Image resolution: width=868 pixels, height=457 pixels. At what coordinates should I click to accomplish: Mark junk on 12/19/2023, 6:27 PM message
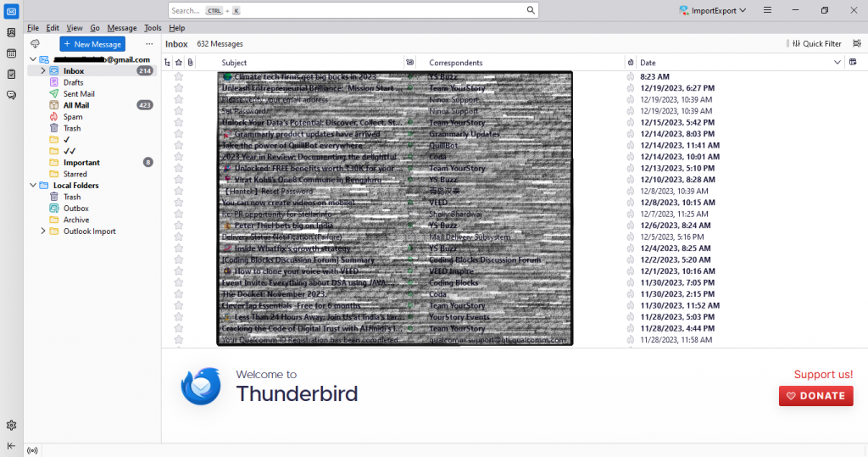point(631,88)
